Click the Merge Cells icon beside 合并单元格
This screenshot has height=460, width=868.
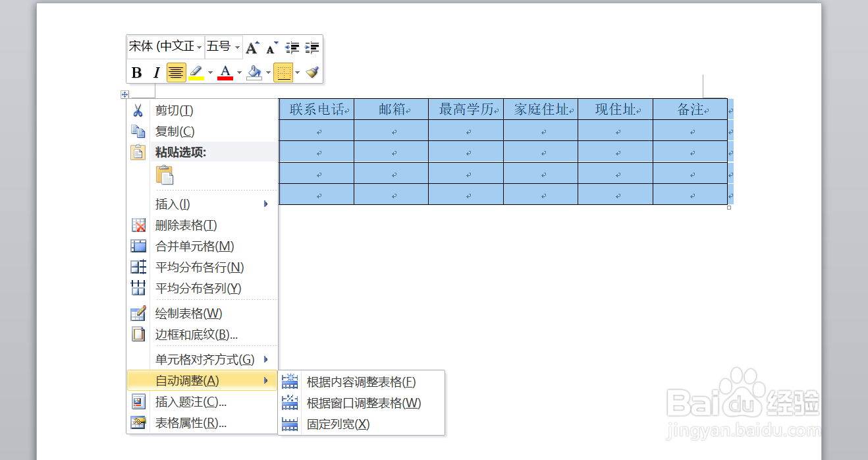pos(138,246)
